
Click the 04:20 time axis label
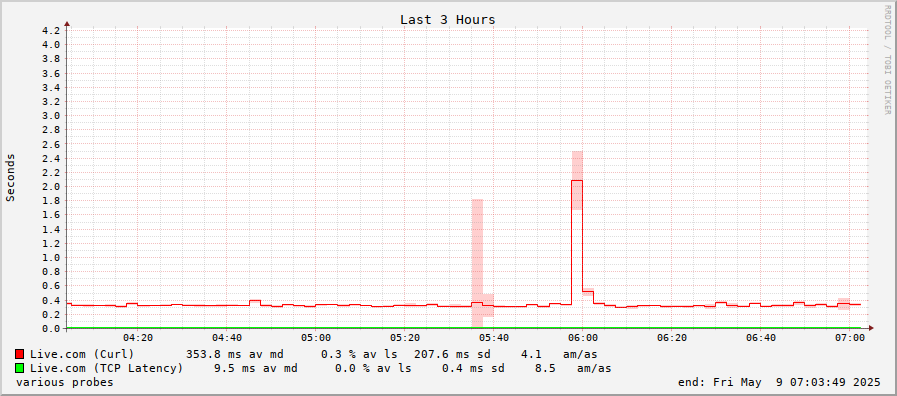point(138,338)
